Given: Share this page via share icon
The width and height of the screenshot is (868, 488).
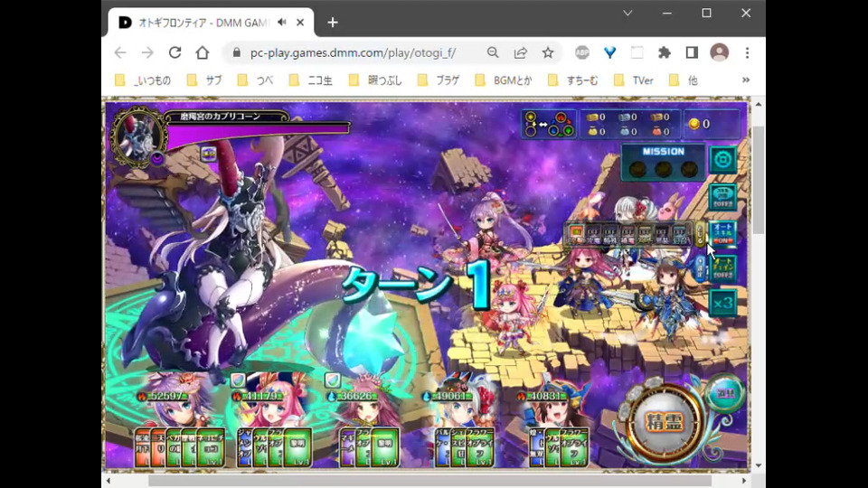Looking at the screenshot, I should point(521,52).
